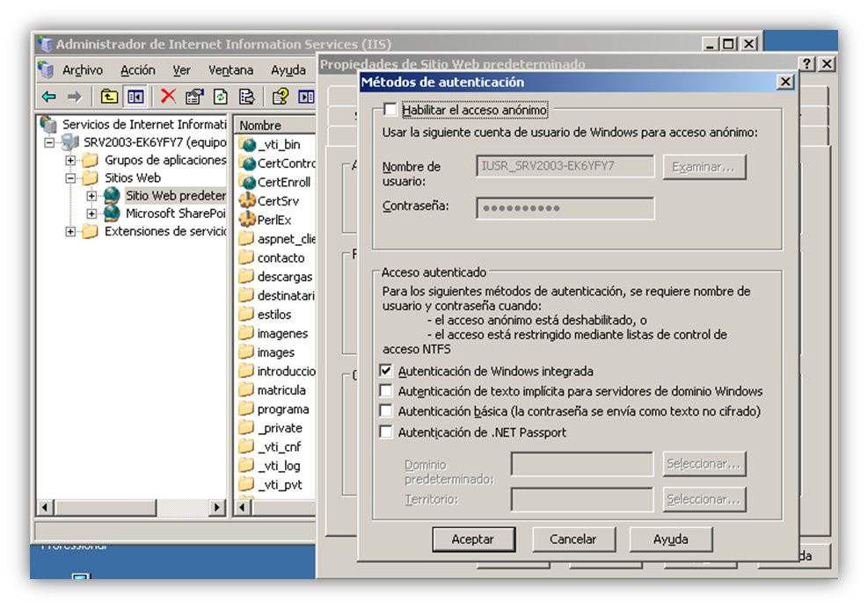Click the Up one level folder icon
868x609 pixels.
109,97
